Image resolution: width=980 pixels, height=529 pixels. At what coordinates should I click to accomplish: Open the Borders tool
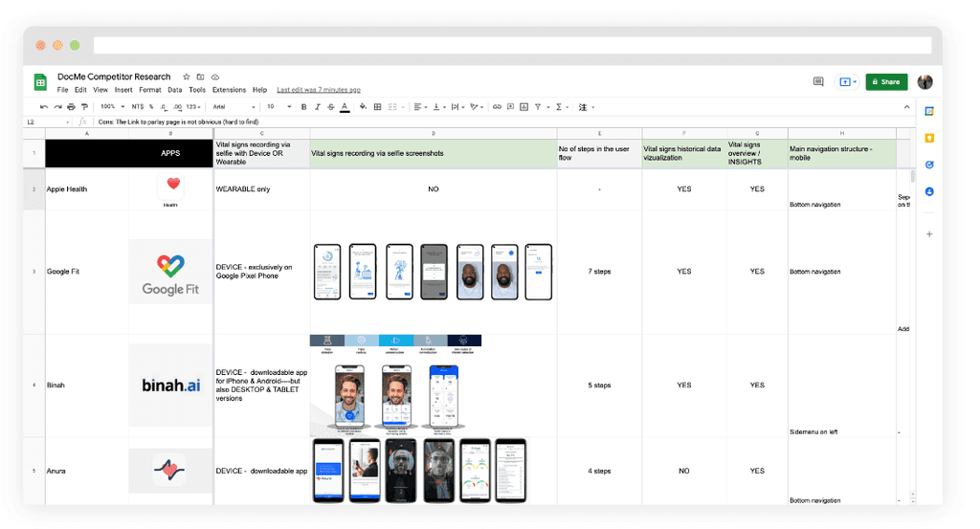coord(377,107)
